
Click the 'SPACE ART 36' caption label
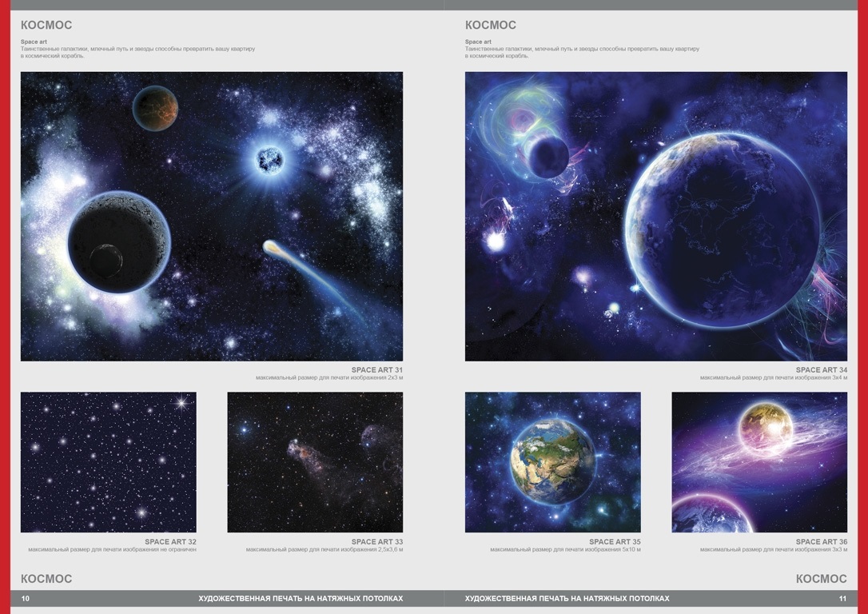click(x=821, y=541)
